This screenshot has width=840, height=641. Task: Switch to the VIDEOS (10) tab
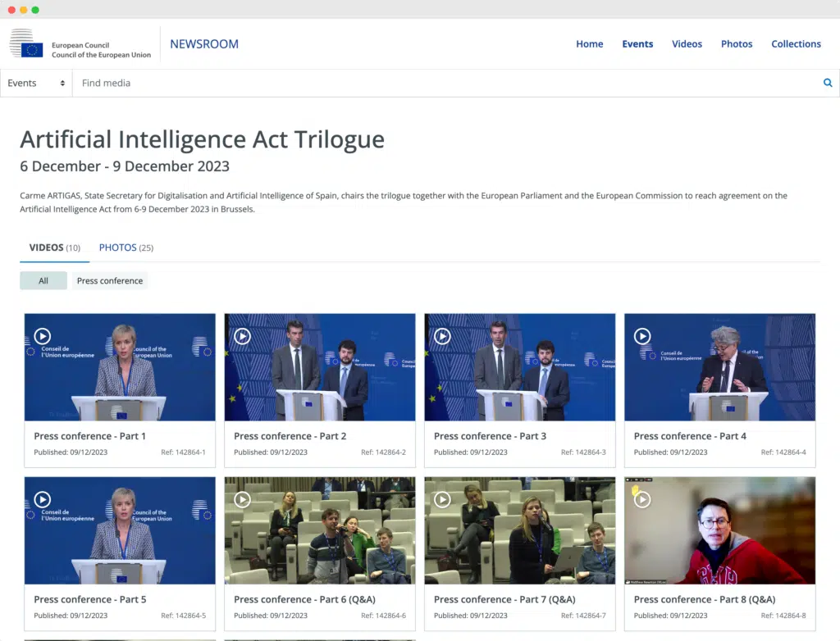click(x=55, y=248)
